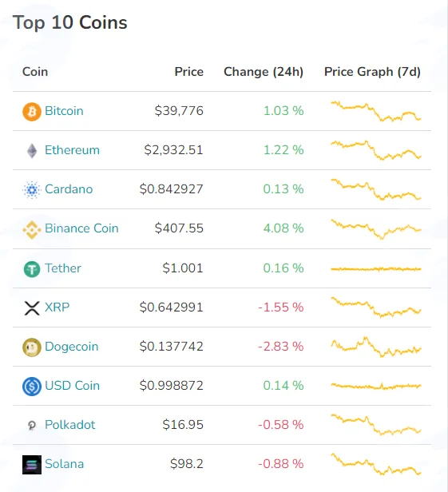Click the black XRP logo icon
The image size is (448, 492).
pyautogui.click(x=32, y=307)
